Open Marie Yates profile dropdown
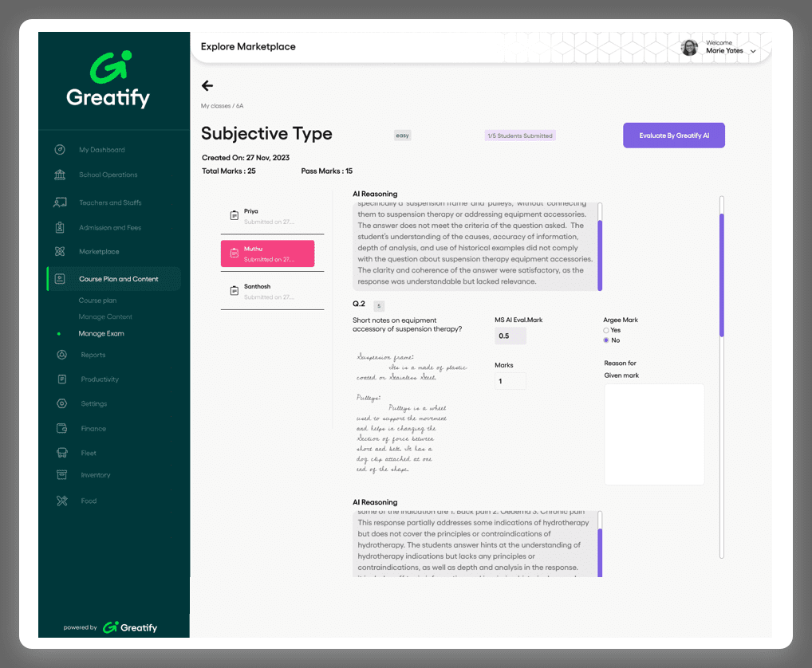Screen dimensions: 812x668 [x=752, y=51]
